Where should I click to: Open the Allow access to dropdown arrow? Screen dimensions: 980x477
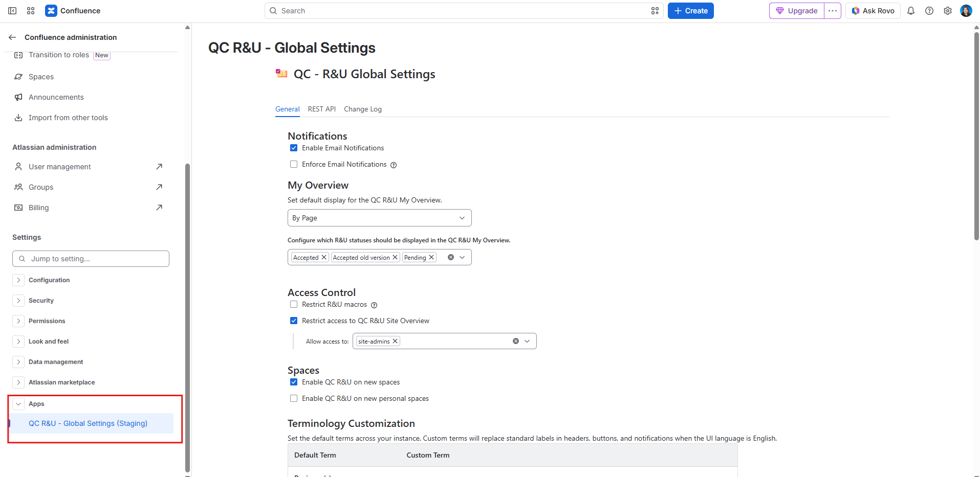(527, 341)
